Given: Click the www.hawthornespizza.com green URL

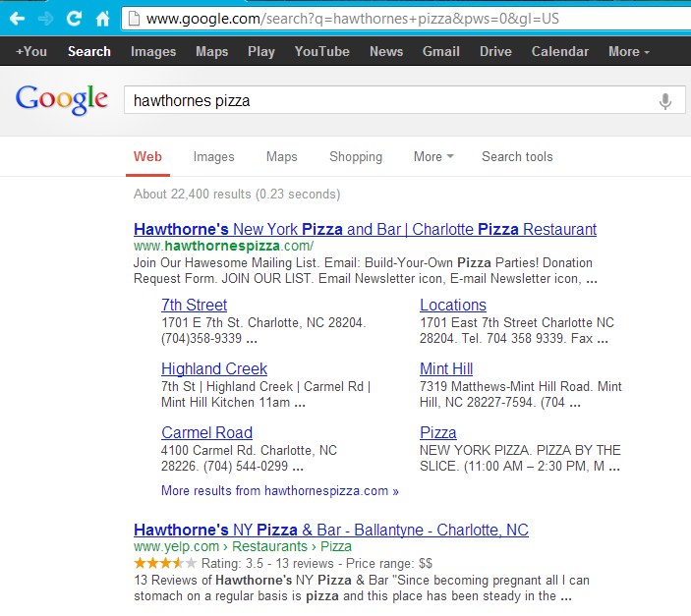Looking at the screenshot, I should [x=223, y=246].
